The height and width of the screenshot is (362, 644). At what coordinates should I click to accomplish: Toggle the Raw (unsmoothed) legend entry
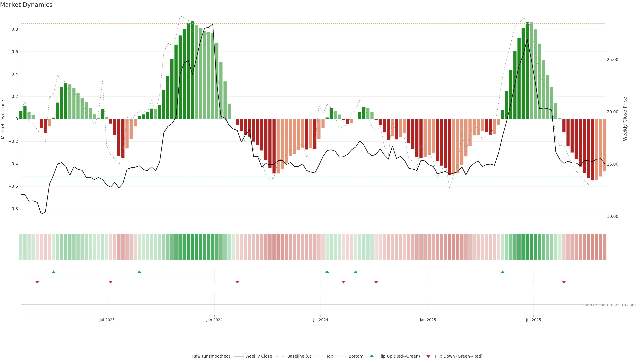211,356
